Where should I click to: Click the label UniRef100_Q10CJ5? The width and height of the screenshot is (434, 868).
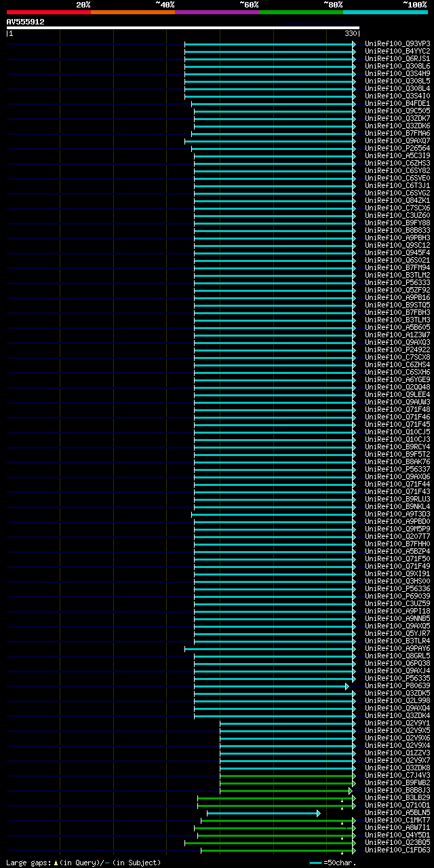point(397,432)
